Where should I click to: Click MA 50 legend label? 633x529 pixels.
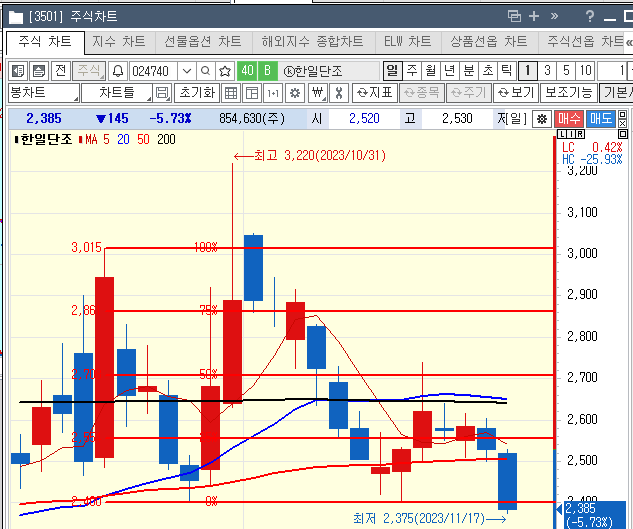(143, 140)
